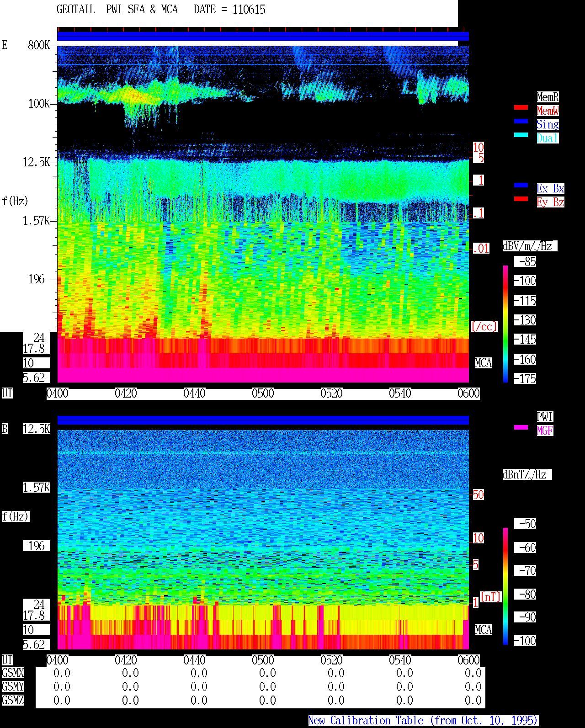Click the MemR legend label
The width and height of the screenshot is (585, 728).
tap(548, 97)
